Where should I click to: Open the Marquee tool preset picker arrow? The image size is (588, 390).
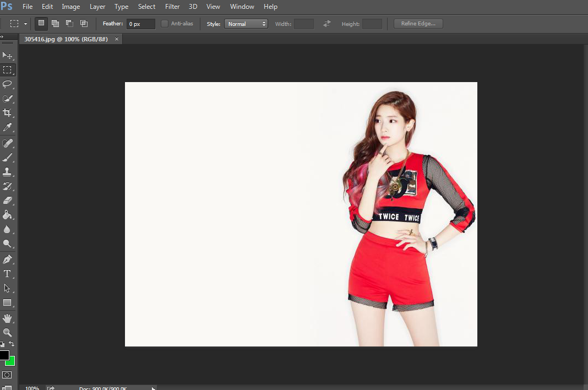(x=25, y=24)
